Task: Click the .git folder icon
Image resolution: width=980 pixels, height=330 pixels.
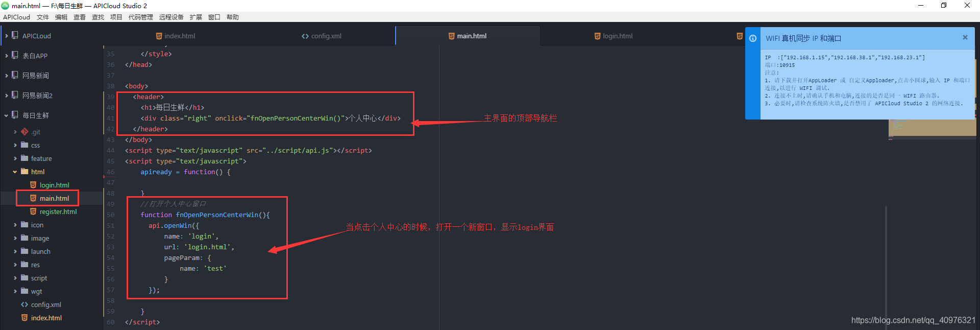Action: [x=24, y=132]
